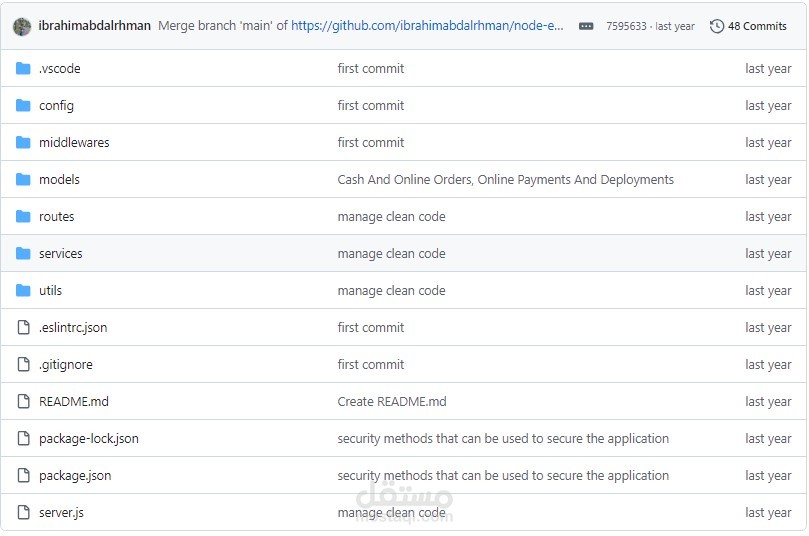The height and width of the screenshot is (536, 809).
Task: Click the file icon next to .eslintrc.json
Action: click(24, 327)
